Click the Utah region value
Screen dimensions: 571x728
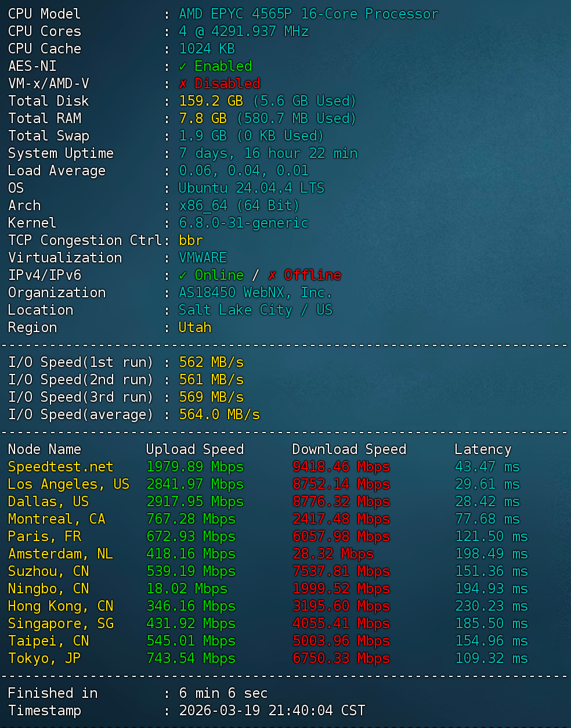(x=195, y=327)
